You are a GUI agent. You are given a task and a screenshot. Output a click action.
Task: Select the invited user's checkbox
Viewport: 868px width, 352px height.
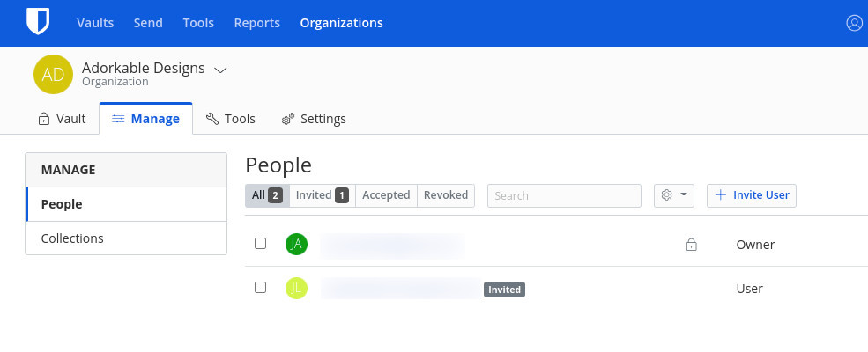point(260,288)
